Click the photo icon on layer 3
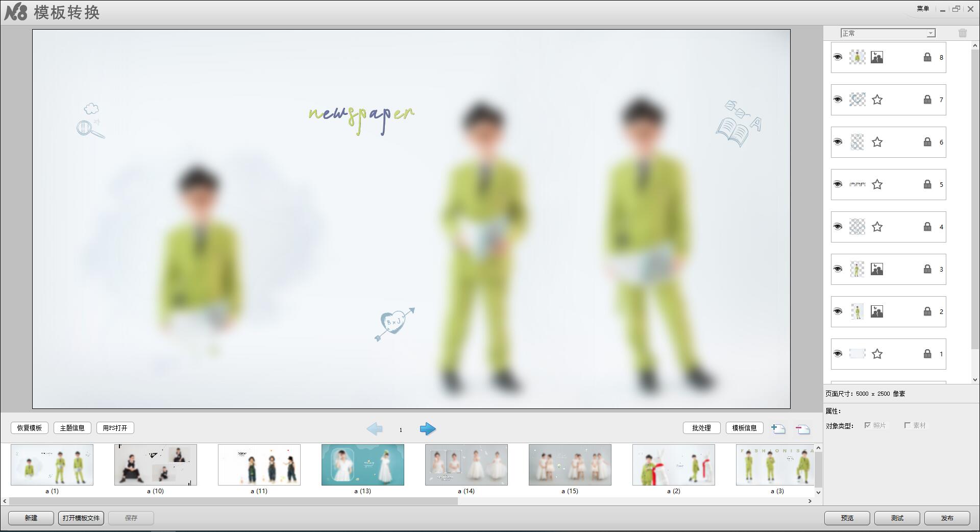The image size is (980, 532). (877, 269)
